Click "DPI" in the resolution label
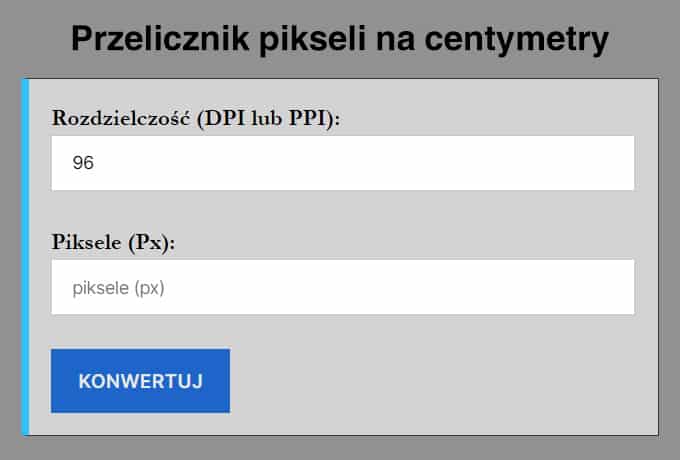The width and height of the screenshot is (680, 460). (222, 118)
